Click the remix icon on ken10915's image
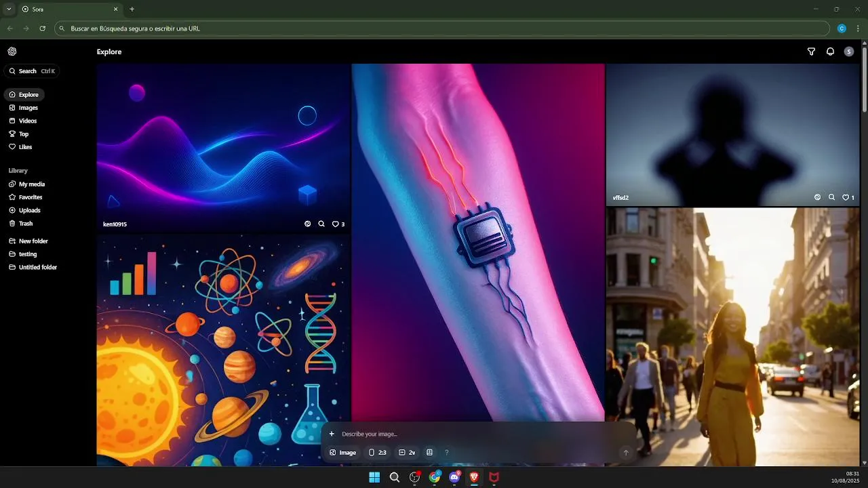 tap(308, 224)
